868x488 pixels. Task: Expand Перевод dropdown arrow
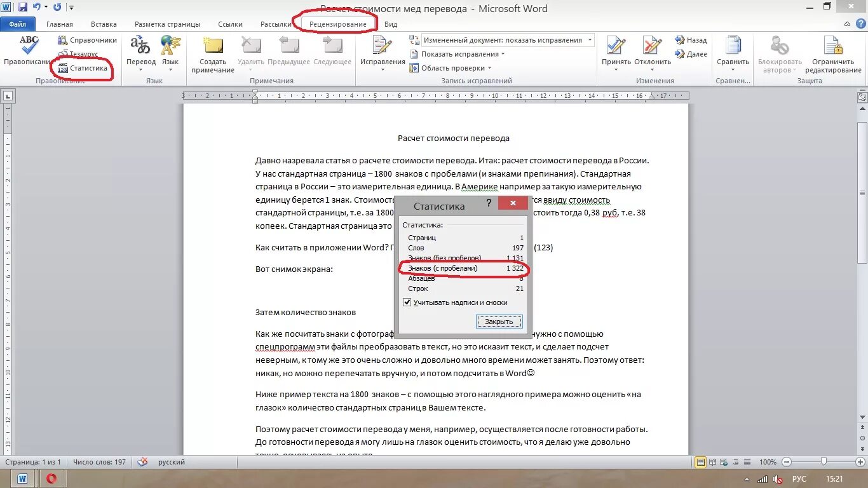(x=140, y=69)
